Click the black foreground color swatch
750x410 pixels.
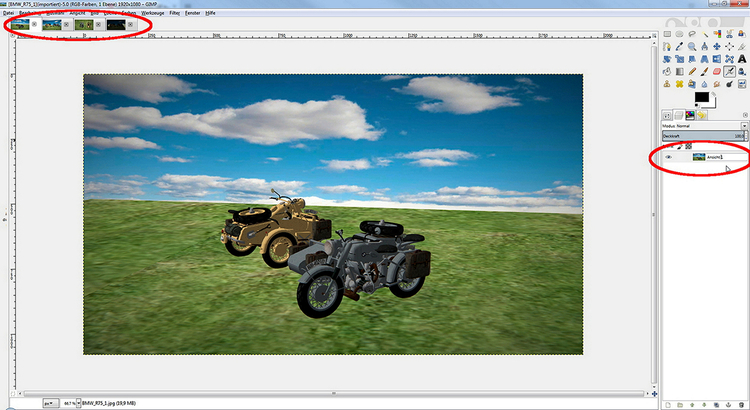[x=701, y=97]
